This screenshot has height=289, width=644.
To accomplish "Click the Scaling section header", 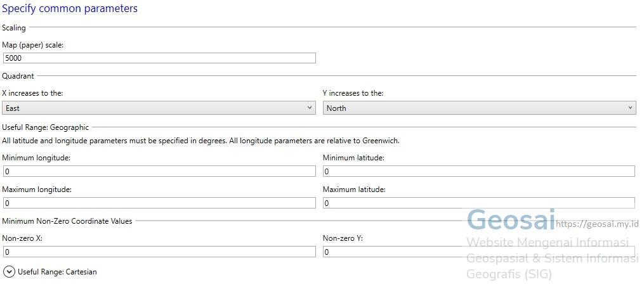I will click(14, 28).
